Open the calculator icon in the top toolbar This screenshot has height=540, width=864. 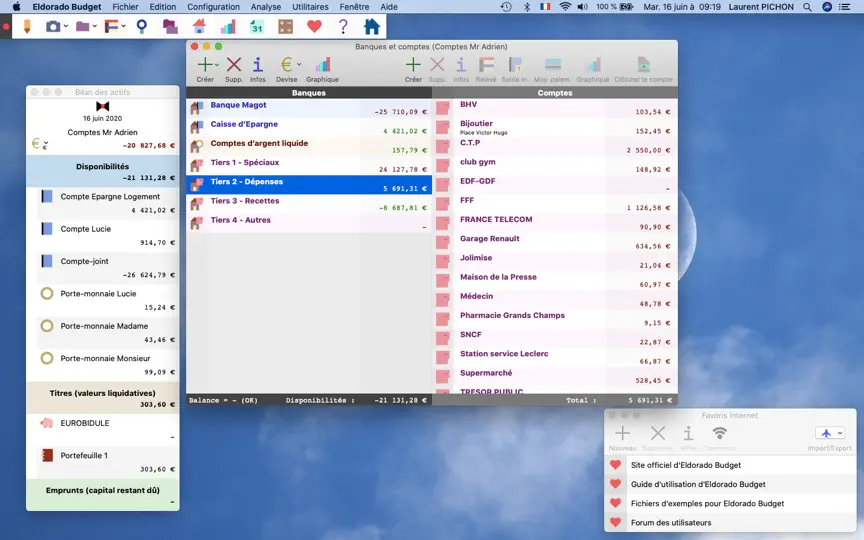(285, 26)
